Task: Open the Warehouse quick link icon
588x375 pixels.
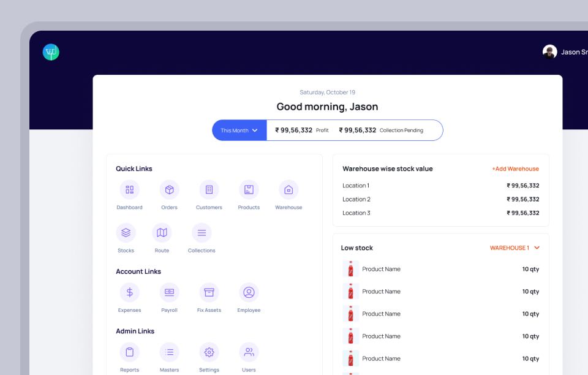Action: (288, 190)
